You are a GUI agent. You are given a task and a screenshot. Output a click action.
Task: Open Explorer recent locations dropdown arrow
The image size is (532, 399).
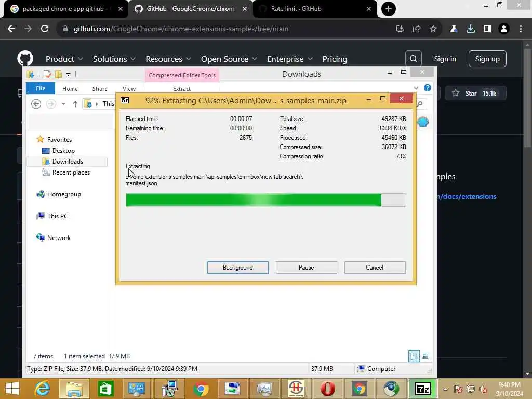[63, 104]
